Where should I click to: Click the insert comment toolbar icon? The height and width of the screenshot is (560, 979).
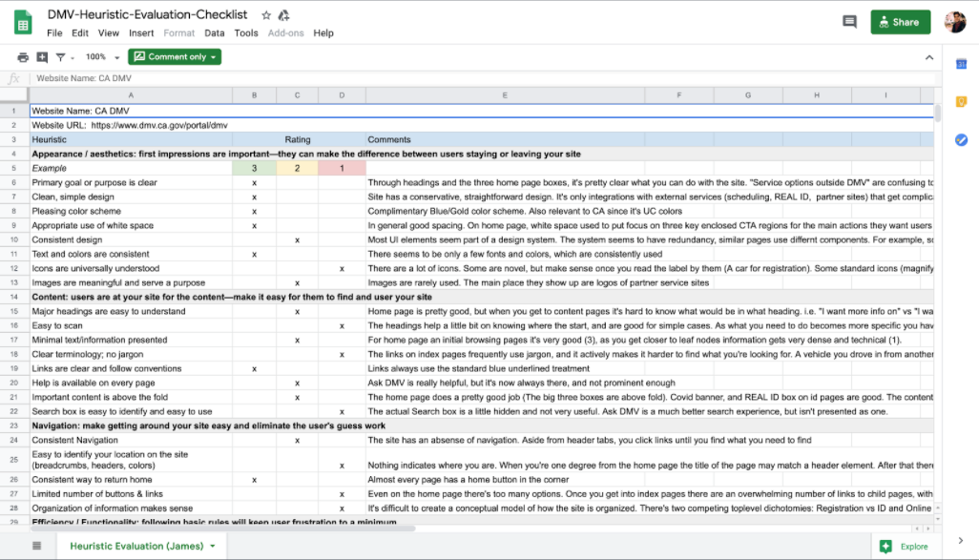tap(42, 57)
